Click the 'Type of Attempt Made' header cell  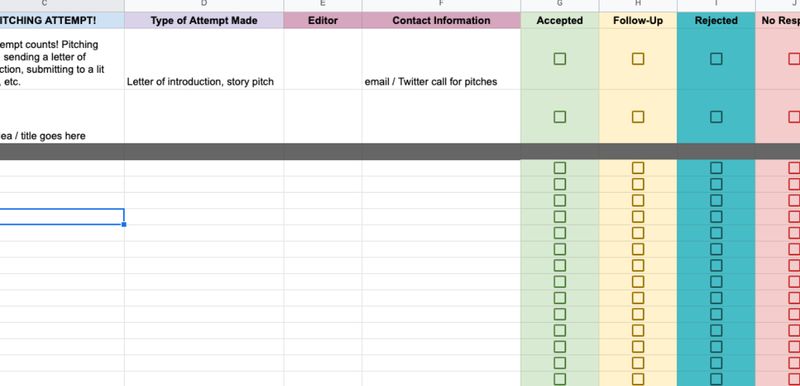204,20
